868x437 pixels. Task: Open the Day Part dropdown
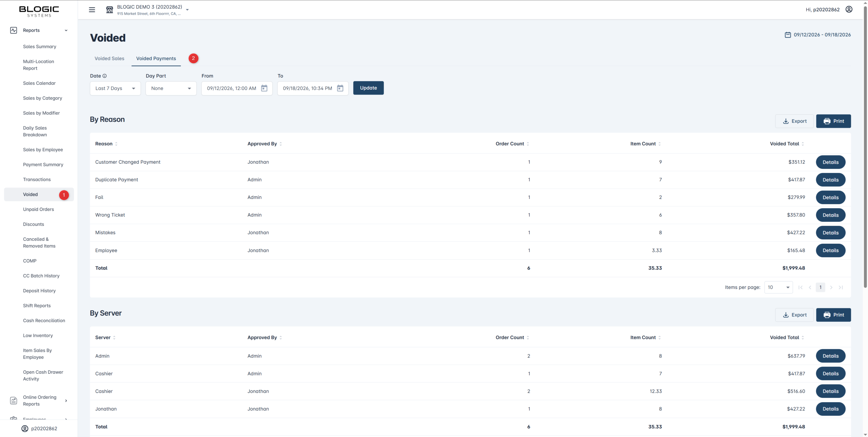171,88
